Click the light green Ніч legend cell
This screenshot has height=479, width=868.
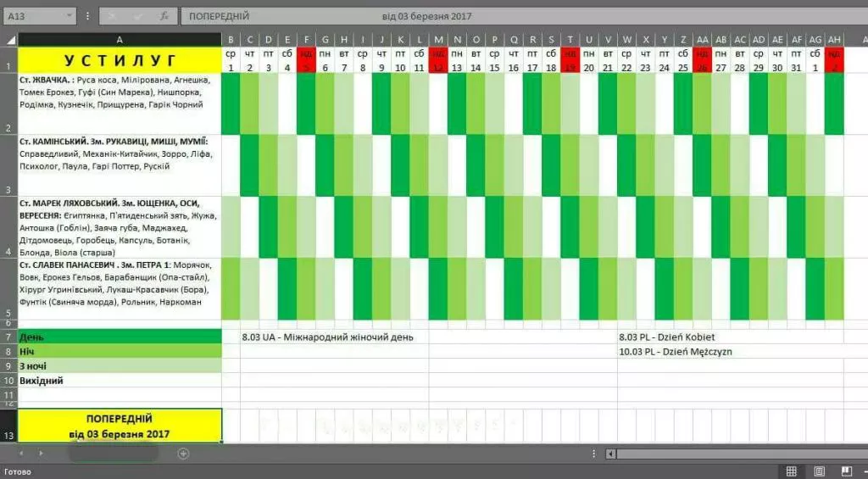(x=120, y=351)
